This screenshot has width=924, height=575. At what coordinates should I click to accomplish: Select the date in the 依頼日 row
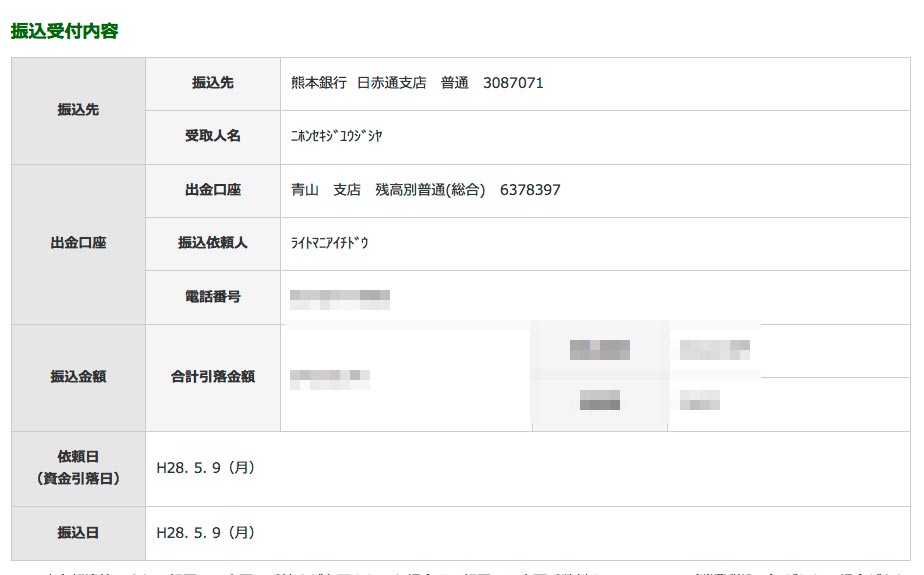point(206,467)
